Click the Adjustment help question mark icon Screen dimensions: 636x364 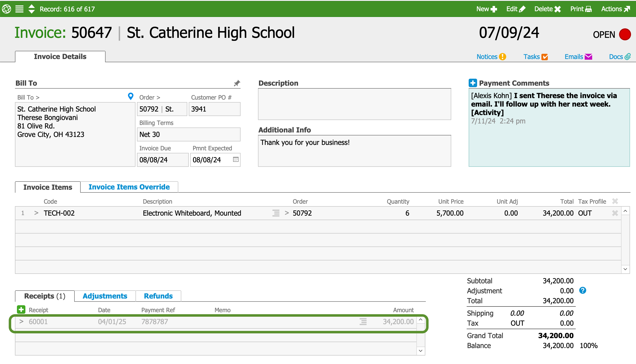(582, 291)
